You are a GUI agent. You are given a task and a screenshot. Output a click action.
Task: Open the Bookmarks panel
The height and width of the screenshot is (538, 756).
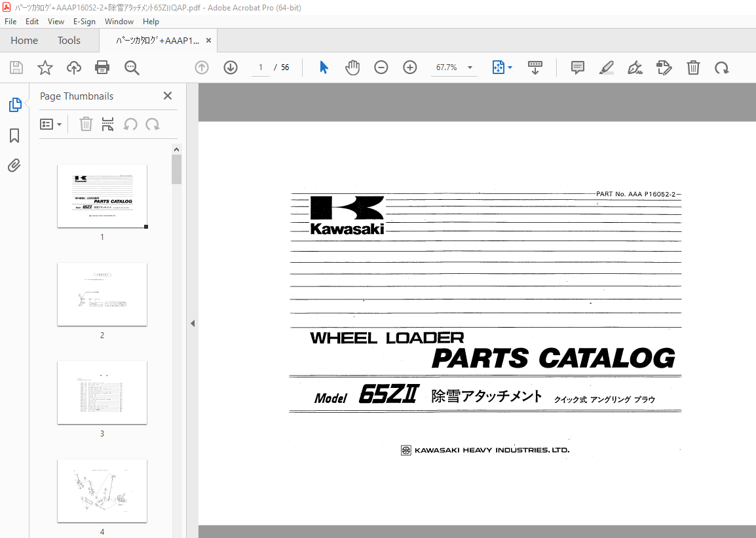click(14, 136)
